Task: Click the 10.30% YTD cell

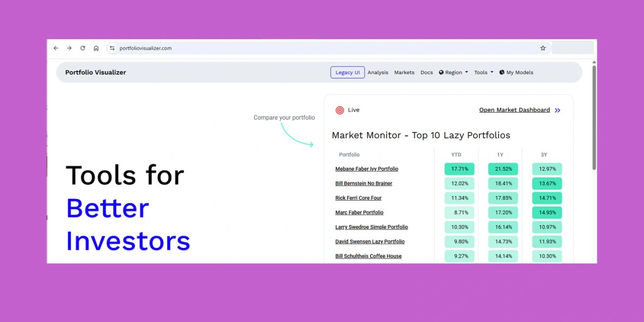Action: (x=460, y=227)
